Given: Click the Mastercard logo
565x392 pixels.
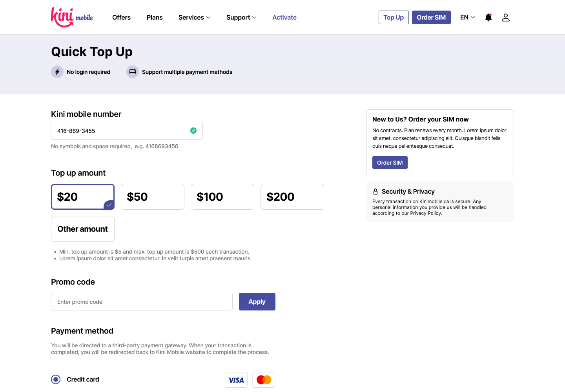Looking at the screenshot, I should click(x=264, y=380).
